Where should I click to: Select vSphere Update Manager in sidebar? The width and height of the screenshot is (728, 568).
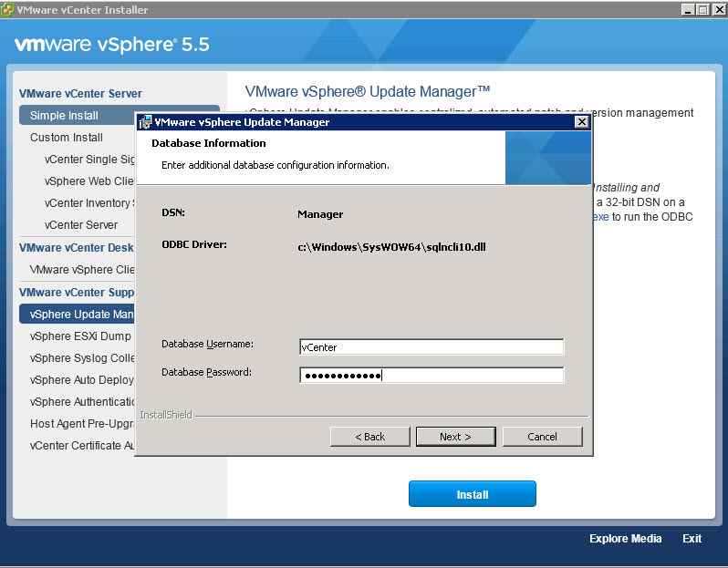point(77,315)
